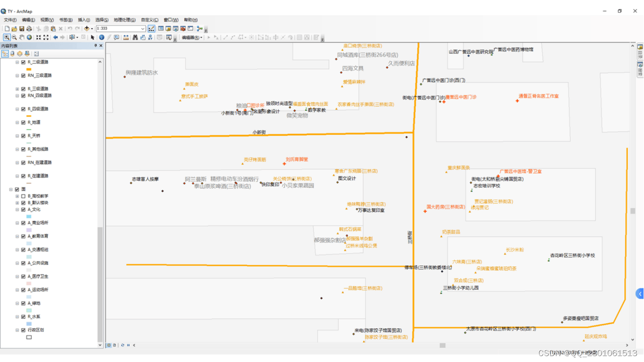Uncheck the R_地道 layer
Screen dimensions: 644x362
(23, 122)
